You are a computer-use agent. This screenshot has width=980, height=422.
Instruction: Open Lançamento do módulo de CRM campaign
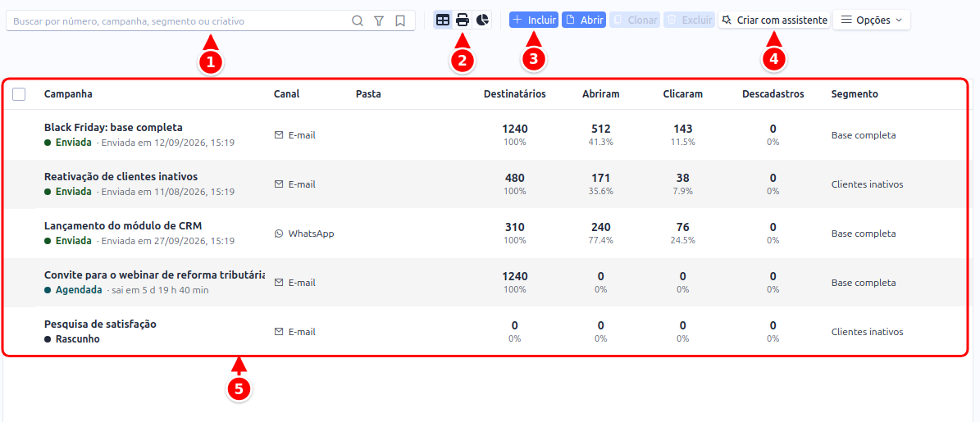pyautogui.click(x=123, y=226)
